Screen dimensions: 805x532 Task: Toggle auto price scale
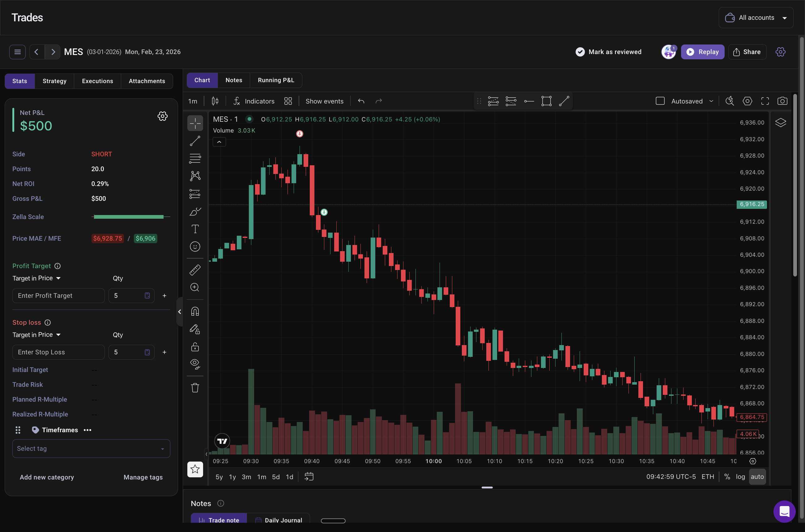tap(757, 477)
